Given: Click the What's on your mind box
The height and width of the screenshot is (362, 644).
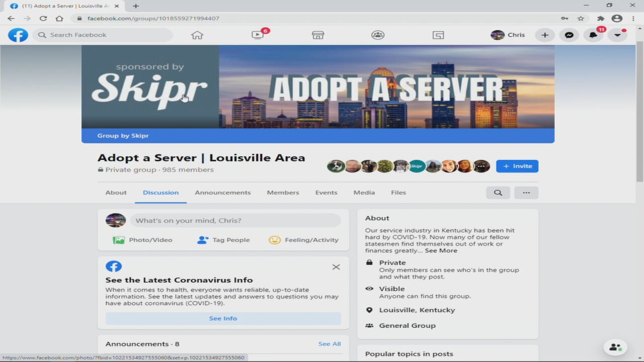Looking at the screenshot, I should coord(235,220).
